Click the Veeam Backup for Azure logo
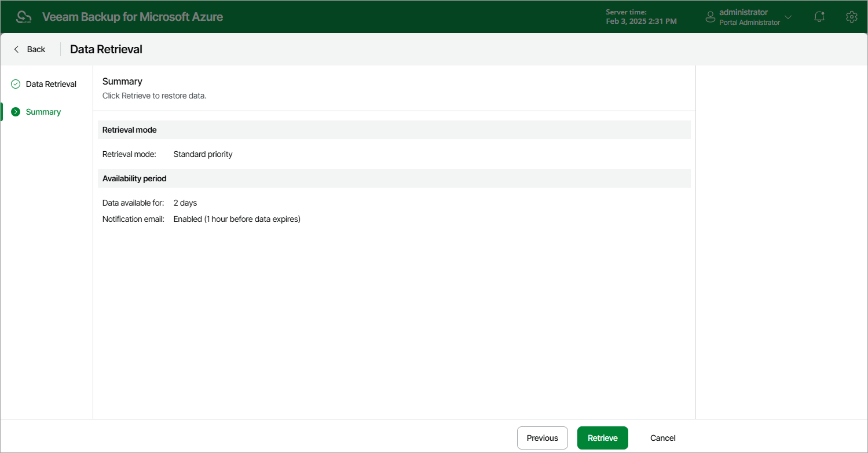The width and height of the screenshot is (868, 453). coord(23,16)
